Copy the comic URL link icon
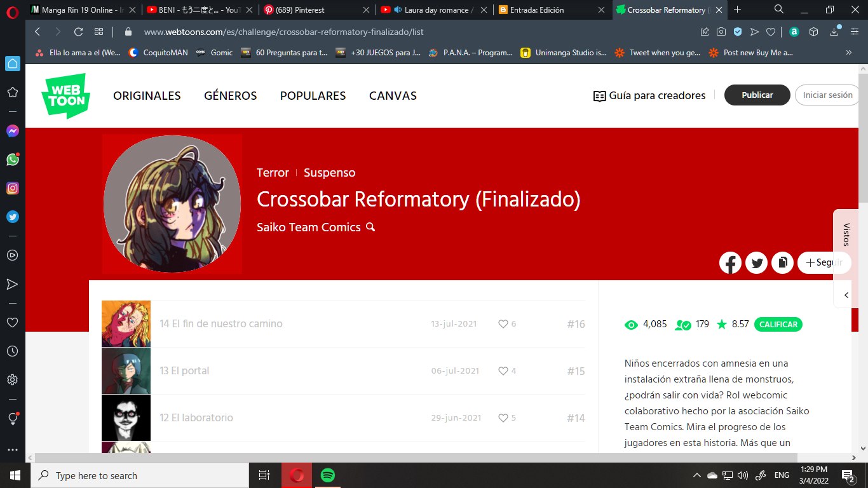 click(782, 262)
